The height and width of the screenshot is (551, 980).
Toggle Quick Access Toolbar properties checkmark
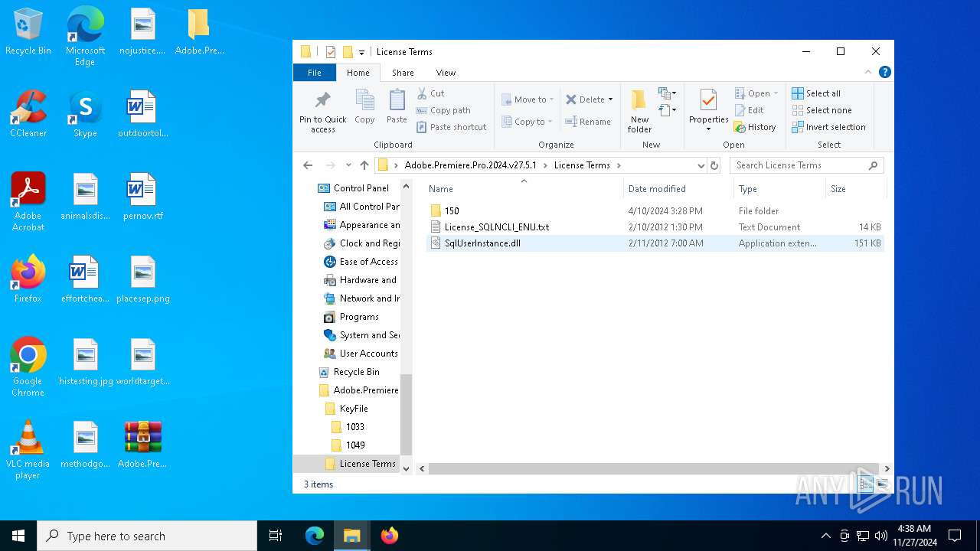[331, 52]
